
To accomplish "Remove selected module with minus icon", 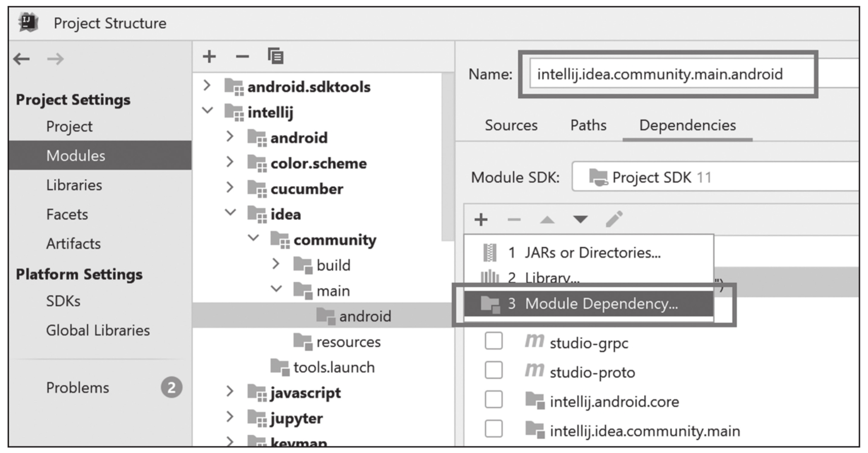I will tap(242, 56).
